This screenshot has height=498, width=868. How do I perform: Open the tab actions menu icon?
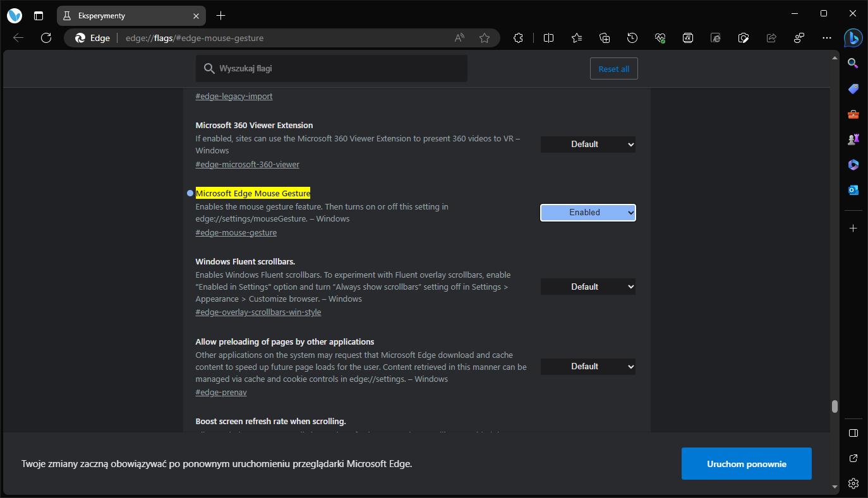39,15
